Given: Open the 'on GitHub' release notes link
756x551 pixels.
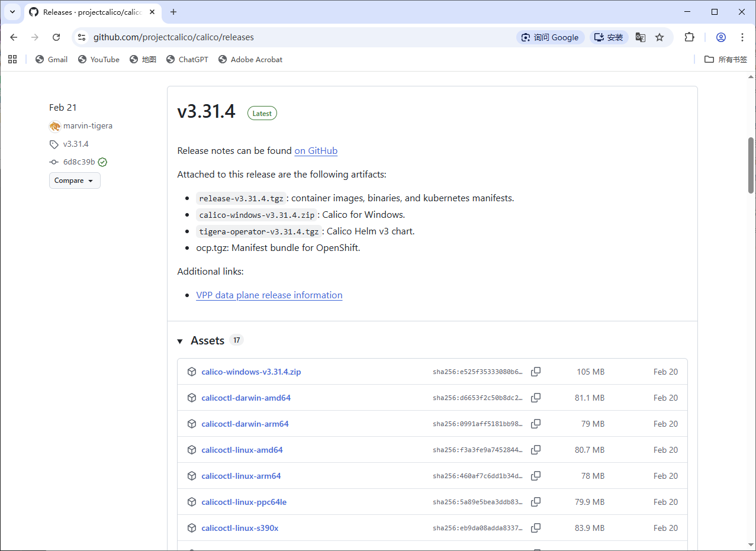Looking at the screenshot, I should 316,151.
